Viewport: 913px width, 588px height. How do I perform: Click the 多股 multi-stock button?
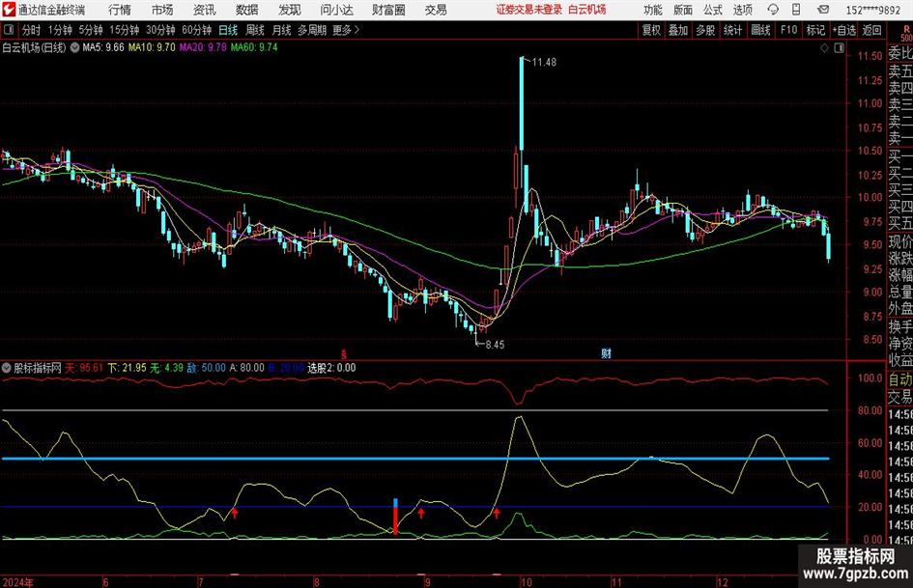tap(705, 30)
